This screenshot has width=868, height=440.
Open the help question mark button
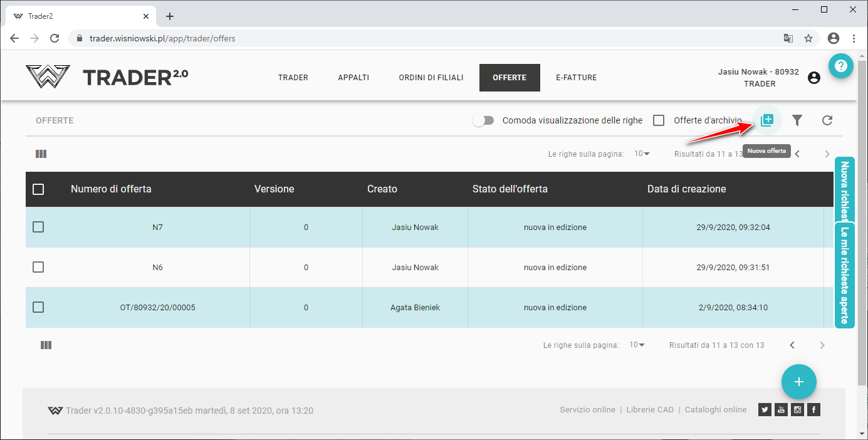840,65
